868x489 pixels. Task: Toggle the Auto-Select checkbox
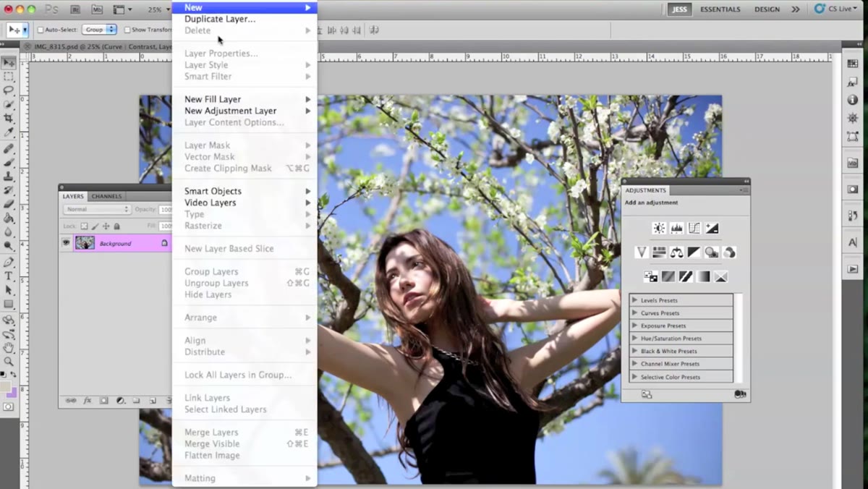tap(41, 30)
